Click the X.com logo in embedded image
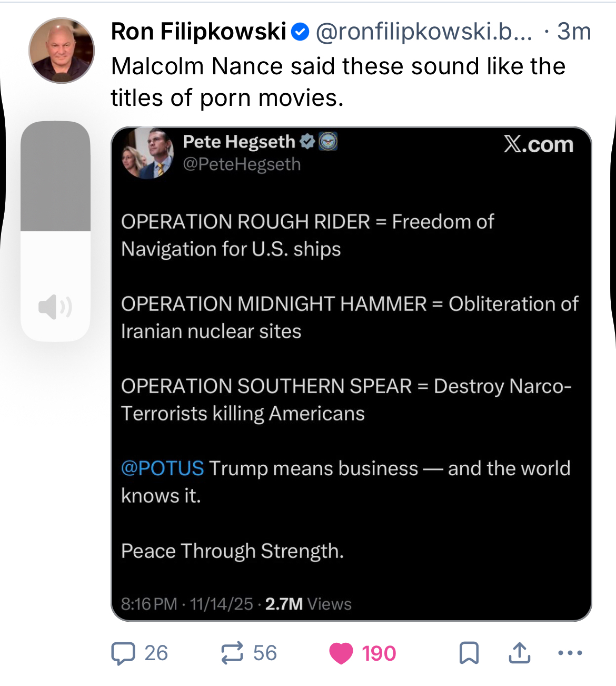616x686 pixels. tap(538, 144)
